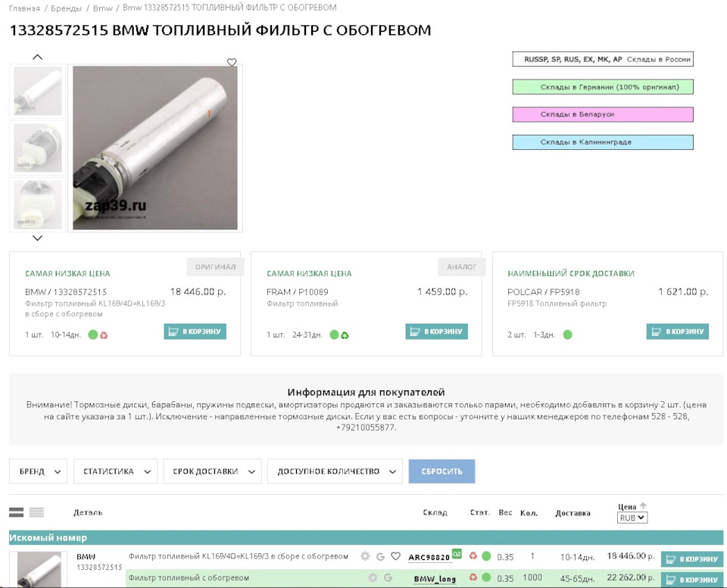Switch to detailed list view
The image size is (727, 588).
click(x=18, y=512)
